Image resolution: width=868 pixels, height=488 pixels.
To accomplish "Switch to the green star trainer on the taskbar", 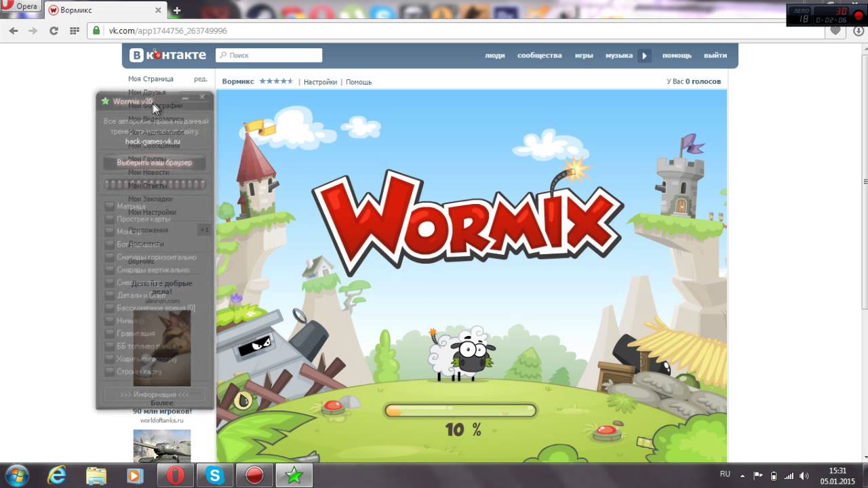I will click(x=294, y=476).
